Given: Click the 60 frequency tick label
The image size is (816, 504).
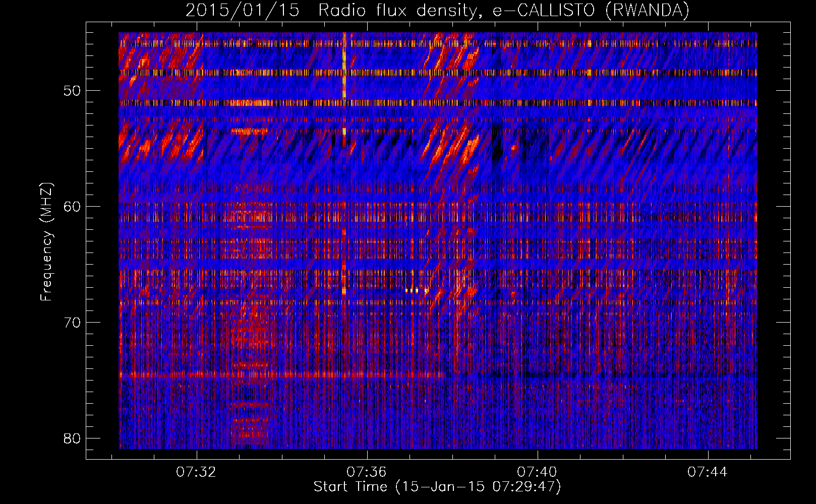Looking at the screenshot, I should [x=73, y=207].
